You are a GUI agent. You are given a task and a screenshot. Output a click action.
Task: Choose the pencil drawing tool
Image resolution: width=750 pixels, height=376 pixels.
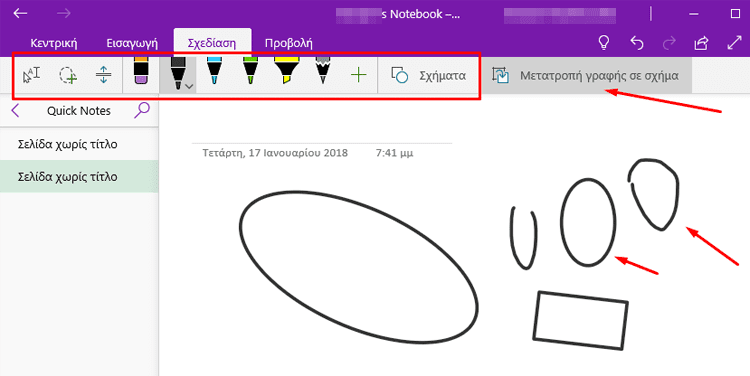point(323,72)
